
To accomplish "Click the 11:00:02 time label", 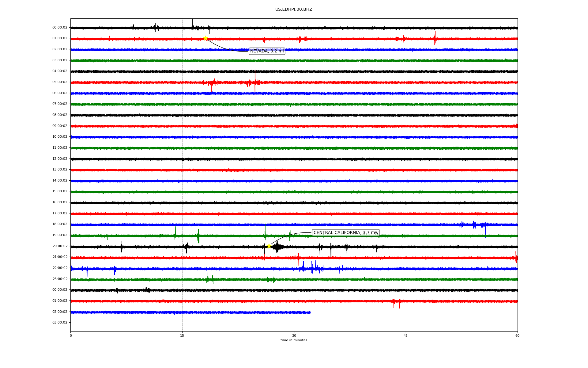I will click(x=60, y=148).
